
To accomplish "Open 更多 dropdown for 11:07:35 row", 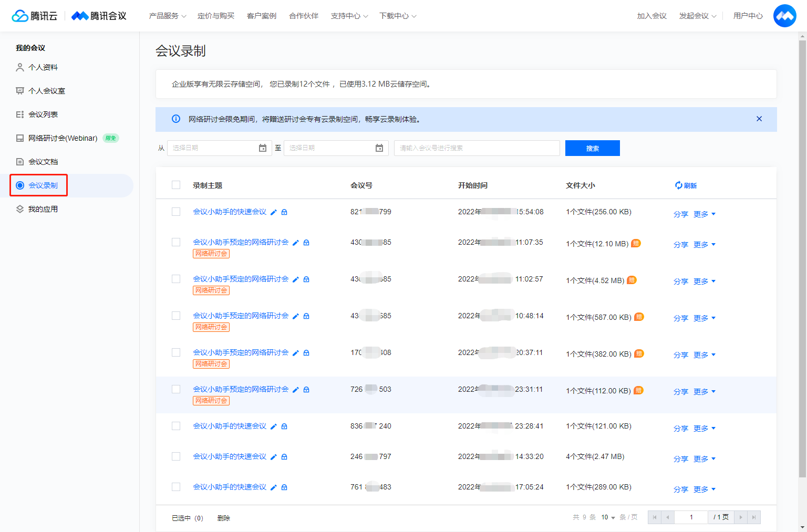I will [705, 245].
